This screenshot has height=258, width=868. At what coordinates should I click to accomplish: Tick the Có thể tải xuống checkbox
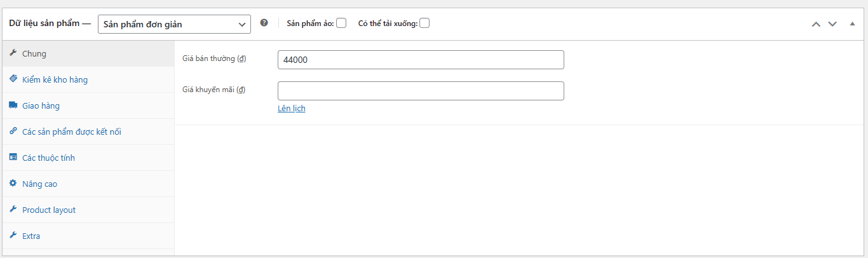[x=424, y=24]
